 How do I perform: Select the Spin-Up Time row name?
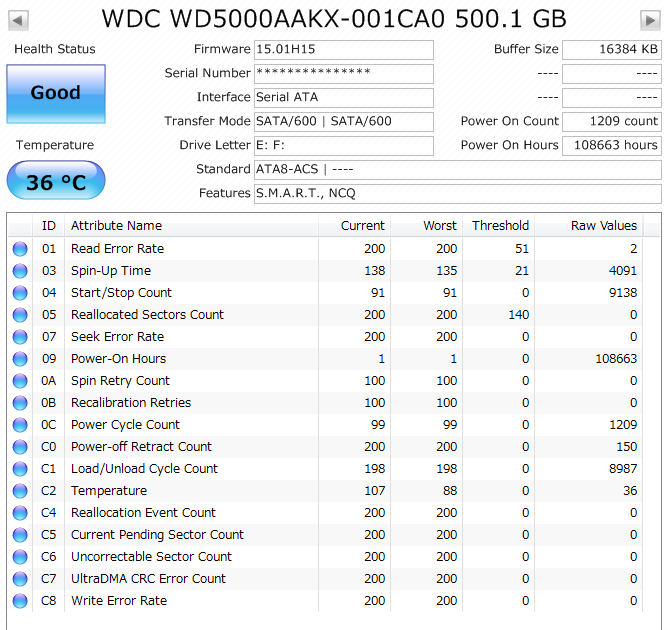point(111,271)
